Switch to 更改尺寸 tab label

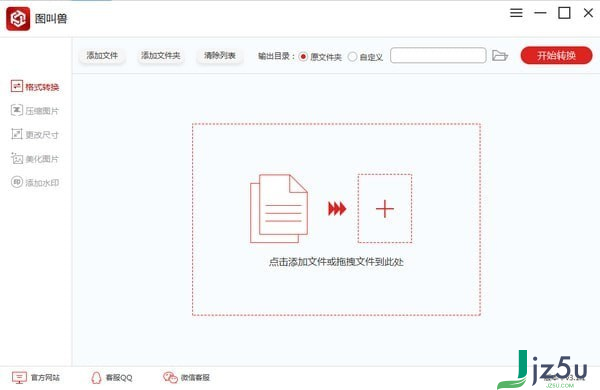tap(42, 135)
